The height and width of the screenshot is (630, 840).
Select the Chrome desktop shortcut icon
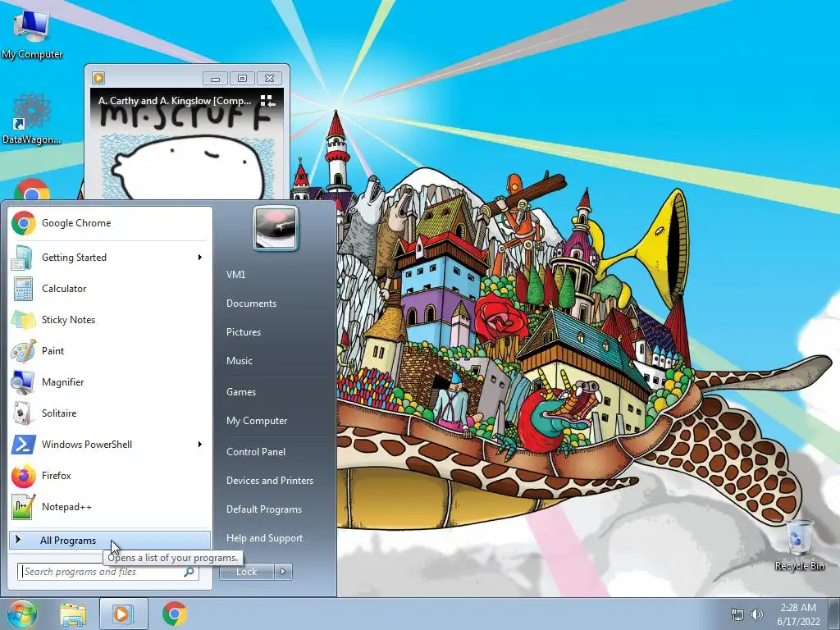tap(32, 189)
